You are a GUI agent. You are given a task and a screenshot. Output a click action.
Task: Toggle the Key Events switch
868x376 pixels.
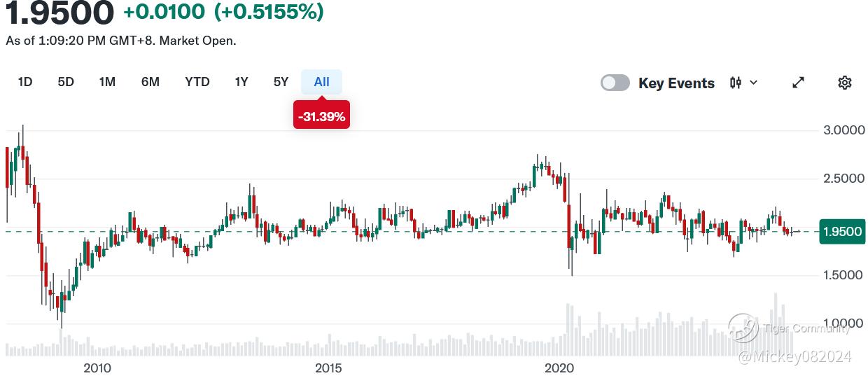(615, 83)
